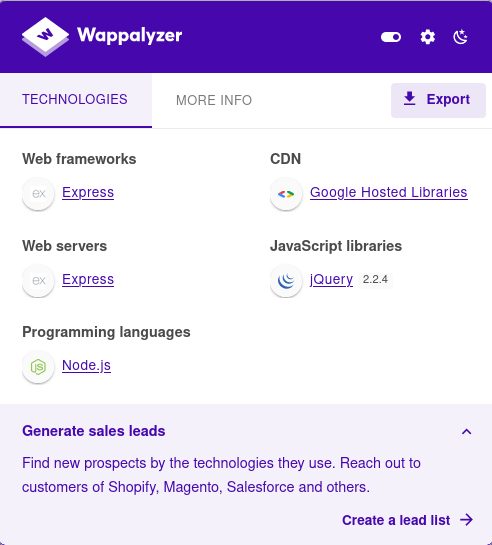Viewport: 492px width, 545px height.
Task: Open settings via the gear icon
Action: click(428, 37)
